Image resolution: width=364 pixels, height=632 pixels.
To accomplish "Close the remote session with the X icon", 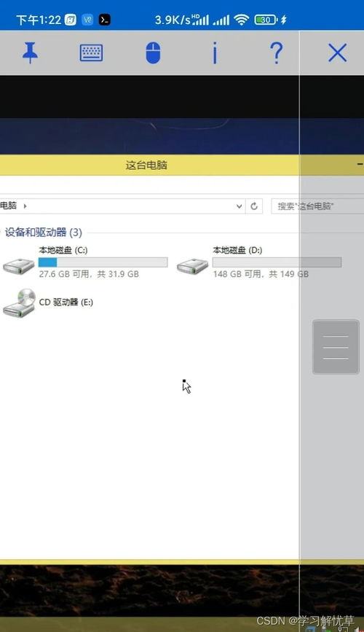I will (x=337, y=52).
